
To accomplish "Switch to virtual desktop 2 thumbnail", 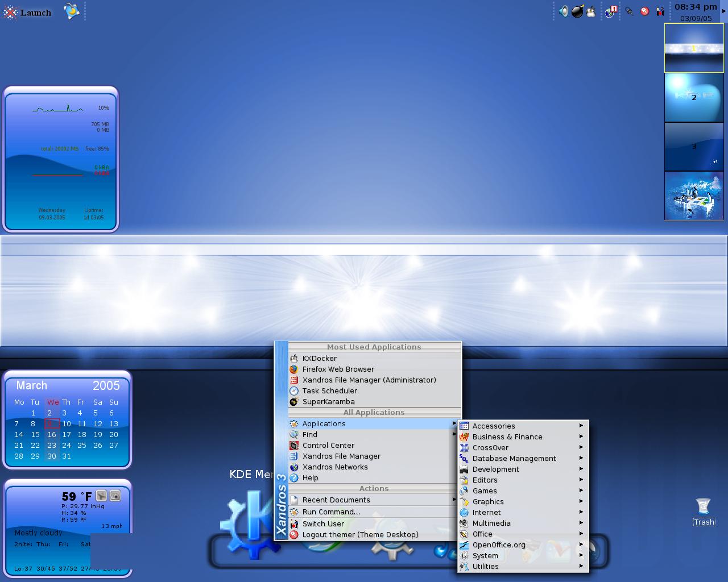I will 694,97.
